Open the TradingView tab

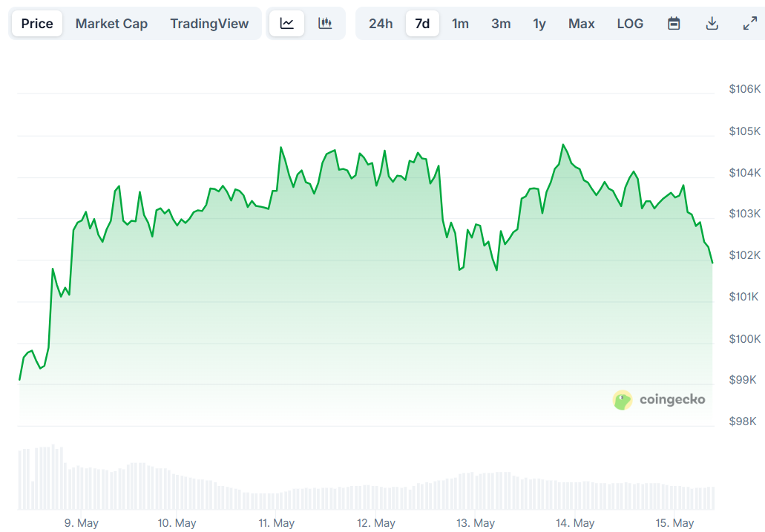(209, 23)
